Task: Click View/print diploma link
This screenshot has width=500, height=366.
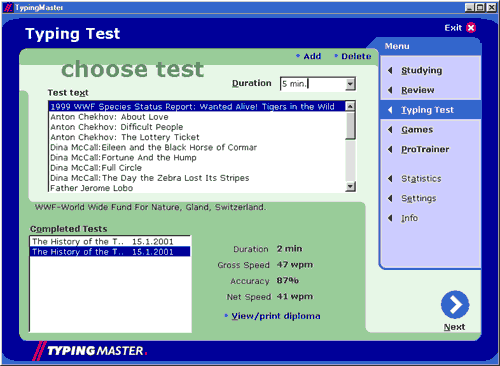Action: [276, 316]
